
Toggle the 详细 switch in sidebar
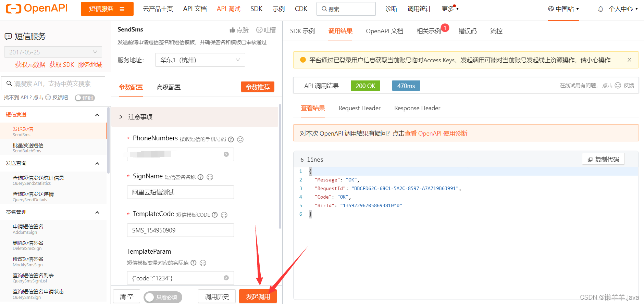pyautogui.click(x=85, y=98)
